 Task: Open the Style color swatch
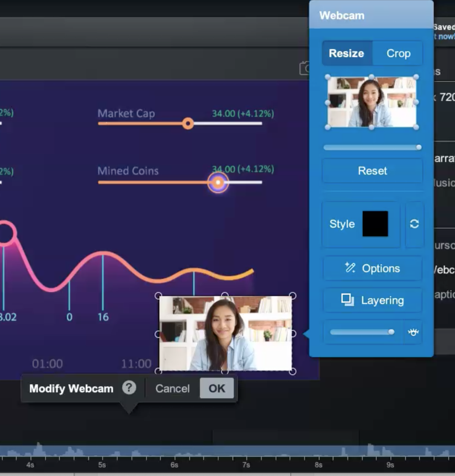pos(375,224)
